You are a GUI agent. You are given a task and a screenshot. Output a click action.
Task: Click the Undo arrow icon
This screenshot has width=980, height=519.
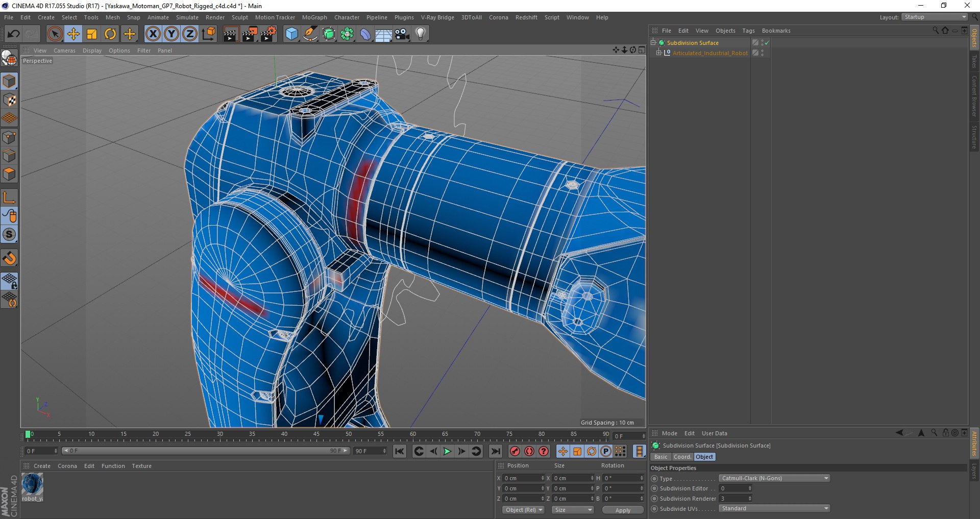point(13,34)
